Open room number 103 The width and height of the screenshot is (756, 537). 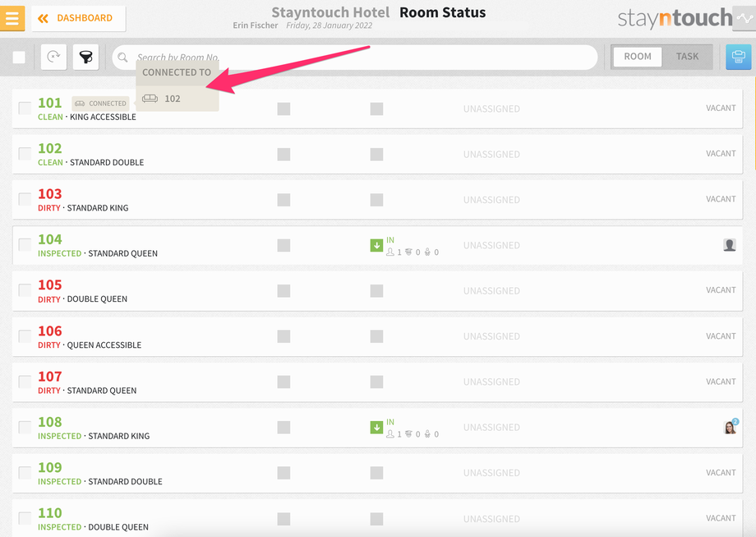49,193
